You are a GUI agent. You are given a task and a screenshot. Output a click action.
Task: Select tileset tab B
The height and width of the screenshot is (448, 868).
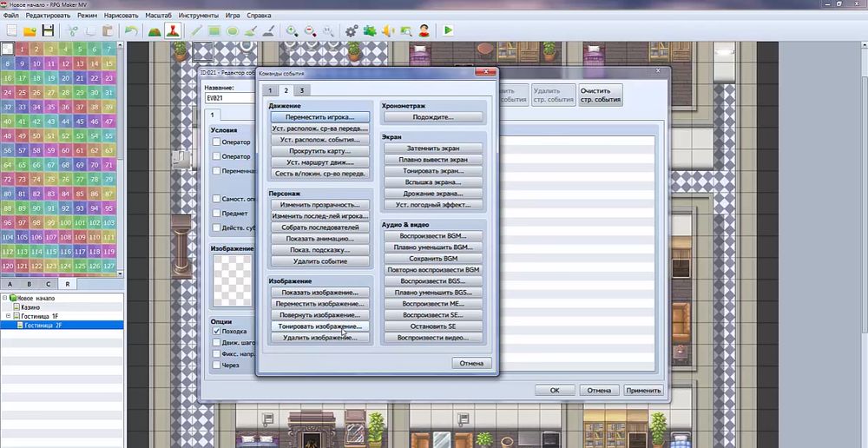click(x=30, y=284)
